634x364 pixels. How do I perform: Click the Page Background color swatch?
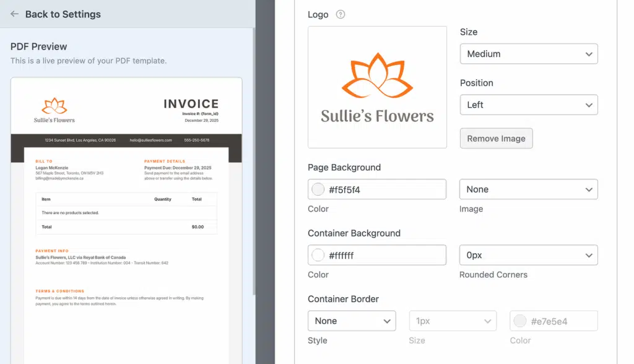tap(318, 189)
